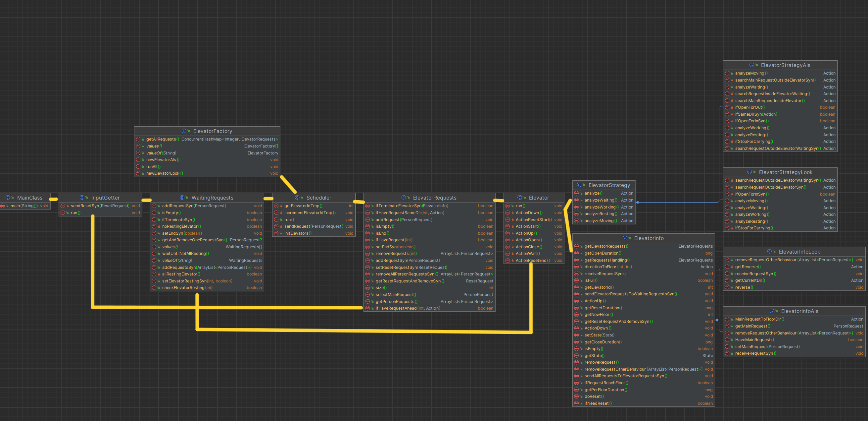This screenshot has width=868, height=421.
Task: Click the method icon next to initElevators()
Action: click(276, 233)
